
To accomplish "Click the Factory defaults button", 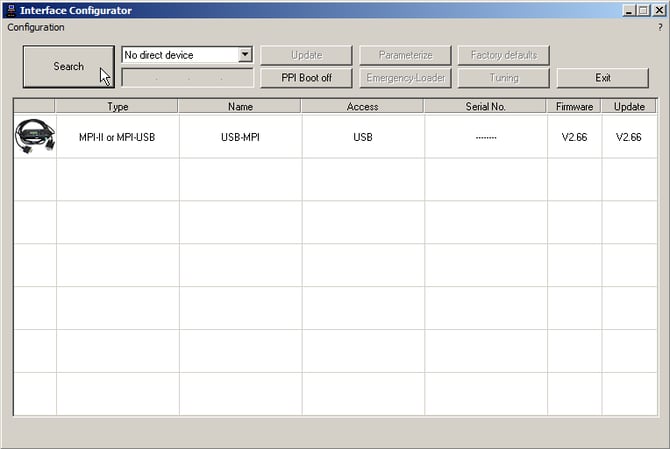I will click(x=504, y=55).
